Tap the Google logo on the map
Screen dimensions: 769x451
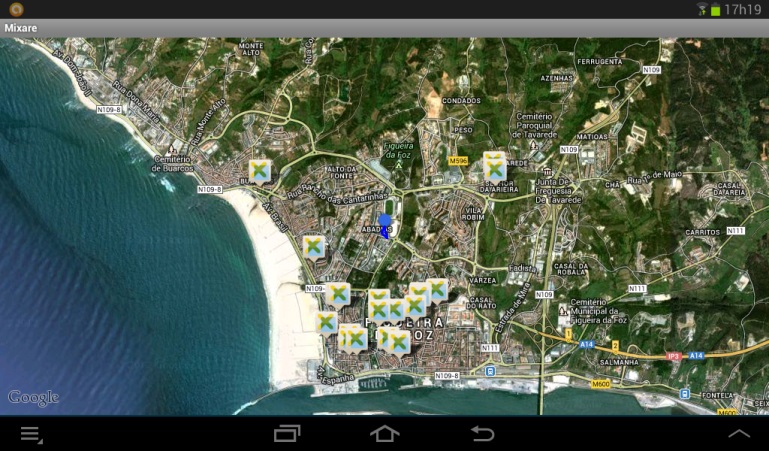pos(33,398)
